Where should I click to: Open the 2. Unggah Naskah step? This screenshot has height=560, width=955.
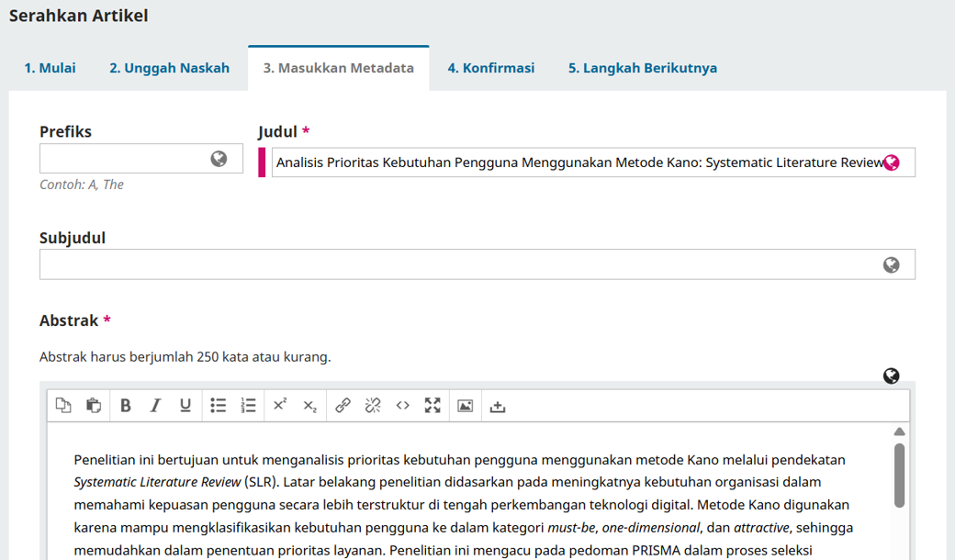pyautogui.click(x=169, y=67)
